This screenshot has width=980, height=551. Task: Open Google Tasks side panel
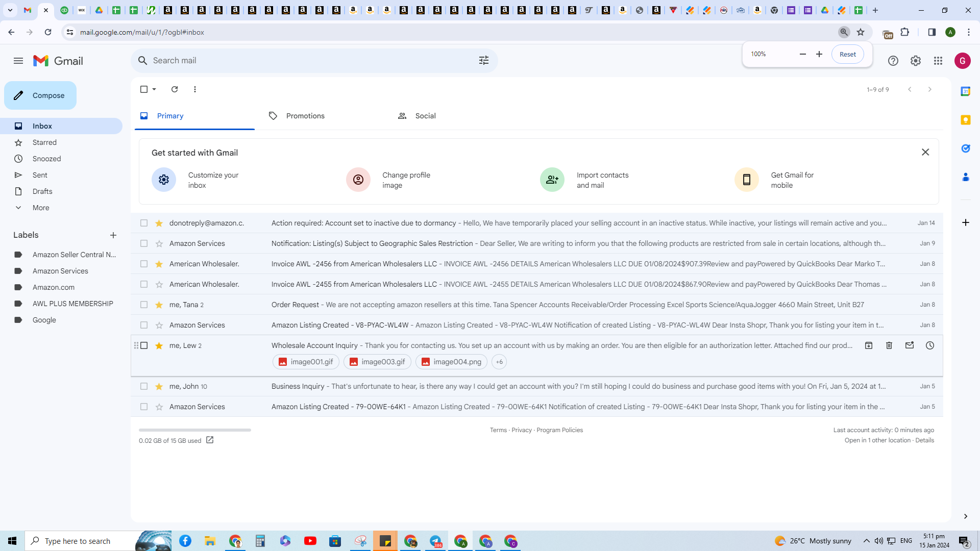[966, 148]
